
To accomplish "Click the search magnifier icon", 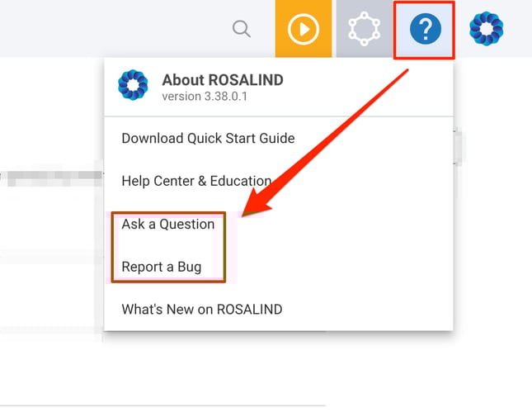I will 242,29.
